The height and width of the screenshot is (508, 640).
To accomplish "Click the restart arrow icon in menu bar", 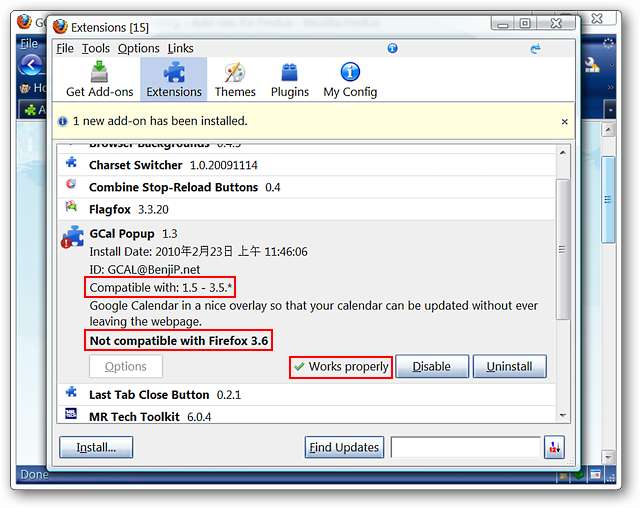I will coord(536,49).
